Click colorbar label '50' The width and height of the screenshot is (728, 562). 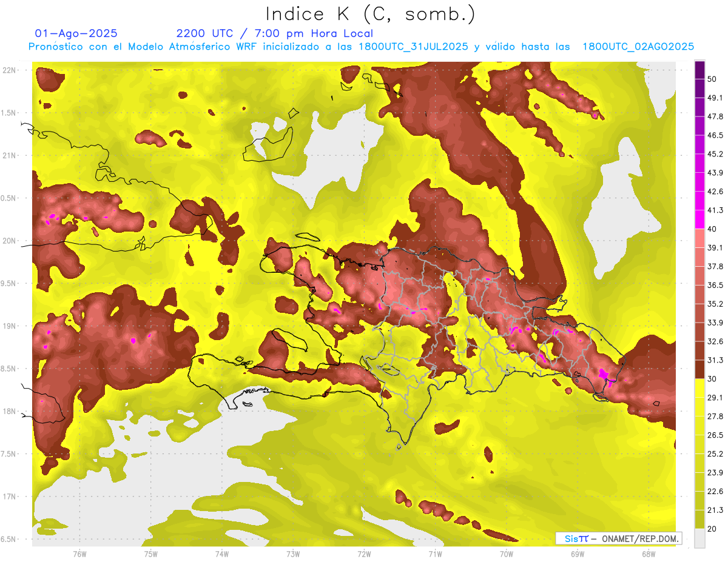pyautogui.click(x=713, y=80)
